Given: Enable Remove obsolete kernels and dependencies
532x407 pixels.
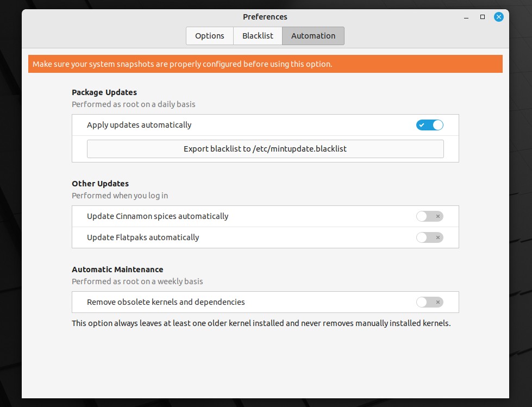Looking at the screenshot, I should 429,302.
